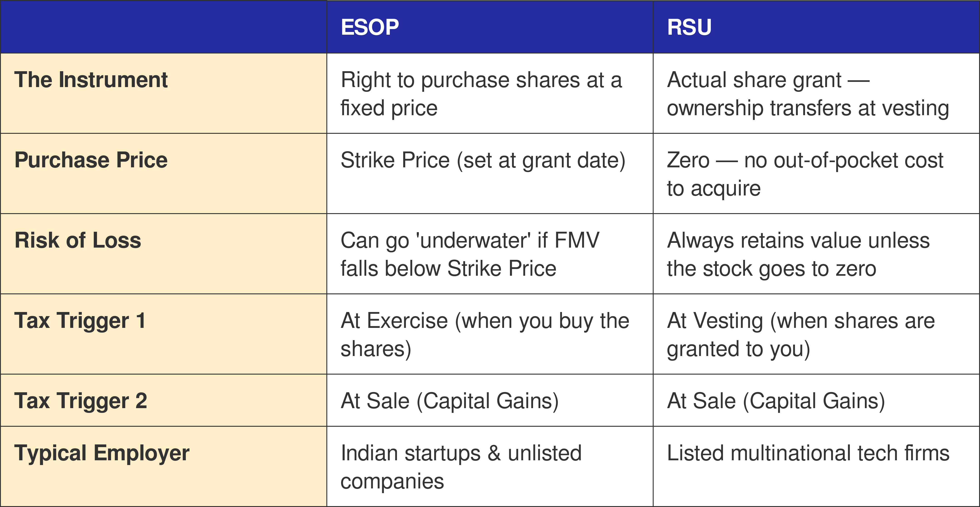Click 'Always retains value' RSU cell
Screen dimensions: 980x507
(816, 254)
